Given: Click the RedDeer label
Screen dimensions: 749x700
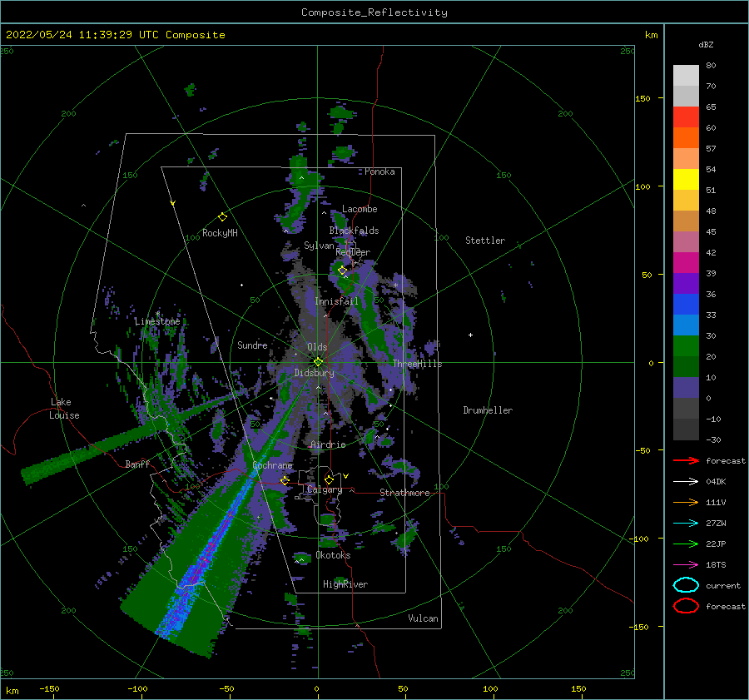Looking at the screenshot, I should pos(353,252).
